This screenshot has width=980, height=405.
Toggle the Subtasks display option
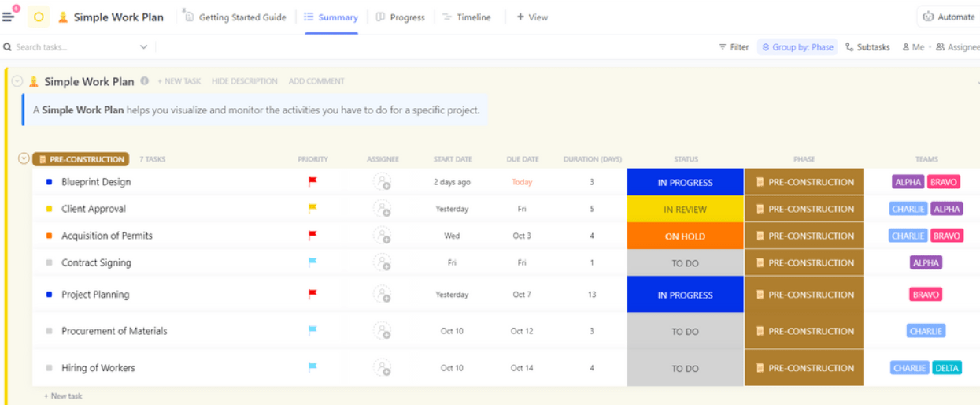(x=867, y=47)
